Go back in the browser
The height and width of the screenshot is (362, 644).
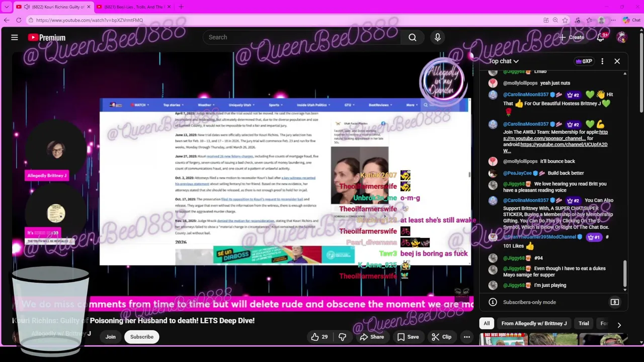coord(7,20)
